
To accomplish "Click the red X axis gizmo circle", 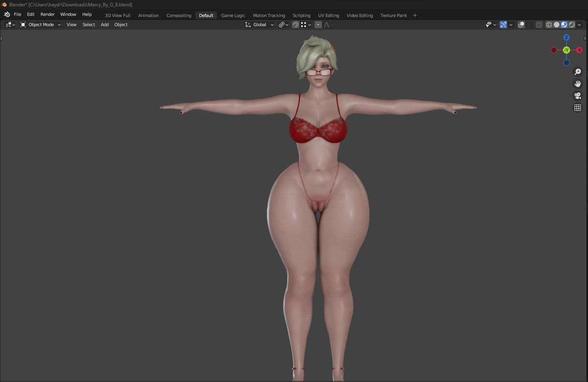I will pyautogui.click(x=579, y=50).
